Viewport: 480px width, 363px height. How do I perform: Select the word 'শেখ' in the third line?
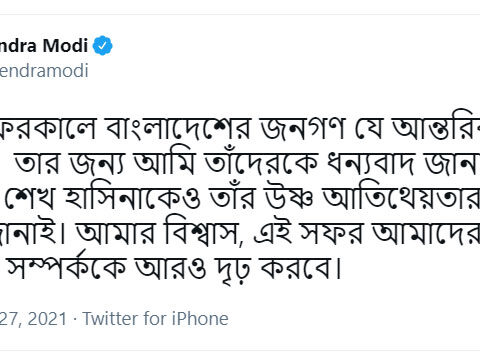[30, 198]
